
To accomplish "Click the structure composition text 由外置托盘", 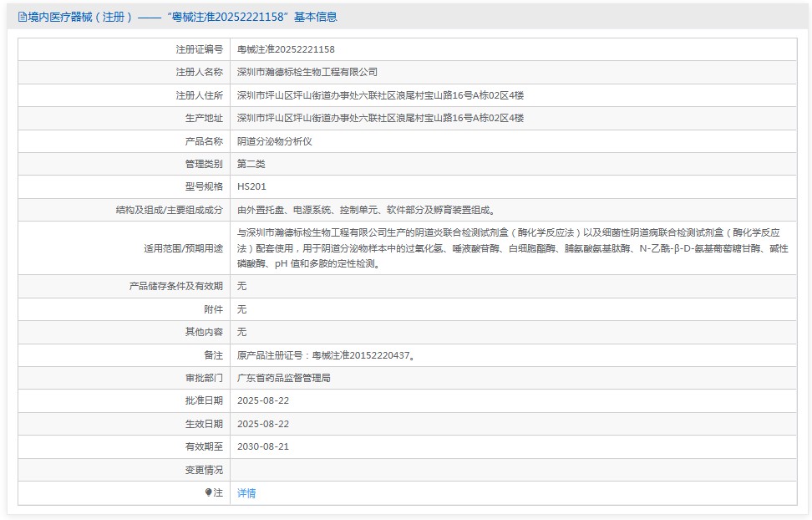I will (x=368, y=210).
